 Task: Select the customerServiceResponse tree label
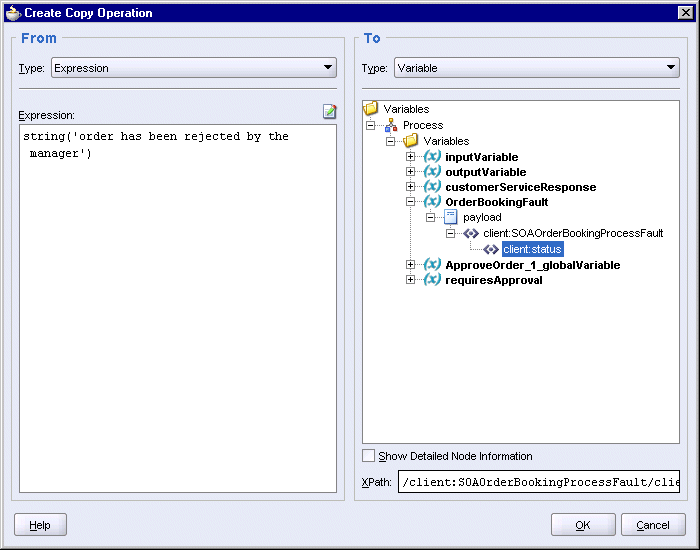pyautogui.click(x=521, y=187)
